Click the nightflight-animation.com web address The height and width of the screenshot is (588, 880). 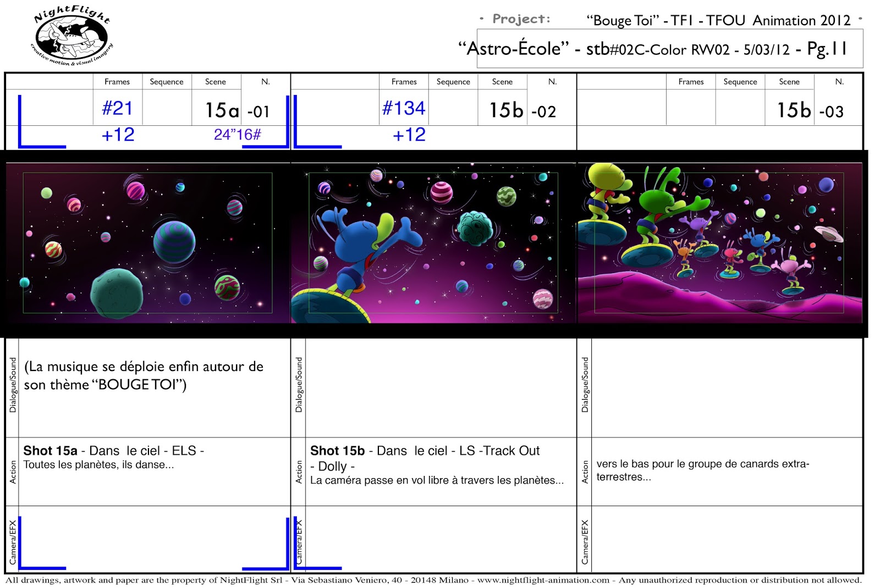click(543, 580)
